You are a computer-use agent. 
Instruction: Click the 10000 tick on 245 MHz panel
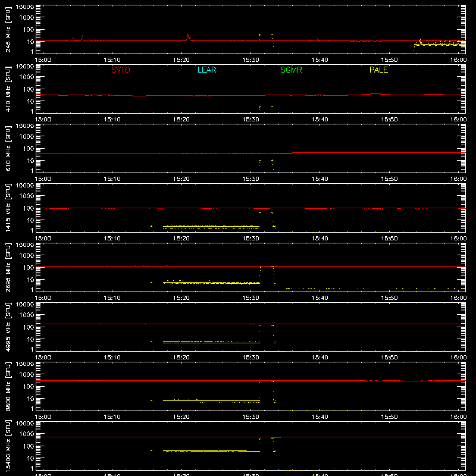click(x=25, y=7)
